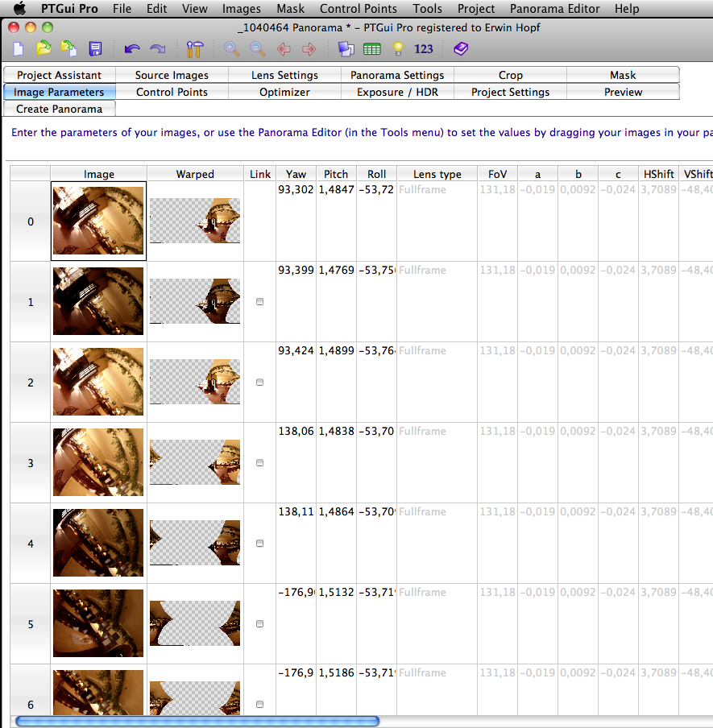Click the 123 numeric transform icon
713x728 pixels.
(x=423, y=49)
